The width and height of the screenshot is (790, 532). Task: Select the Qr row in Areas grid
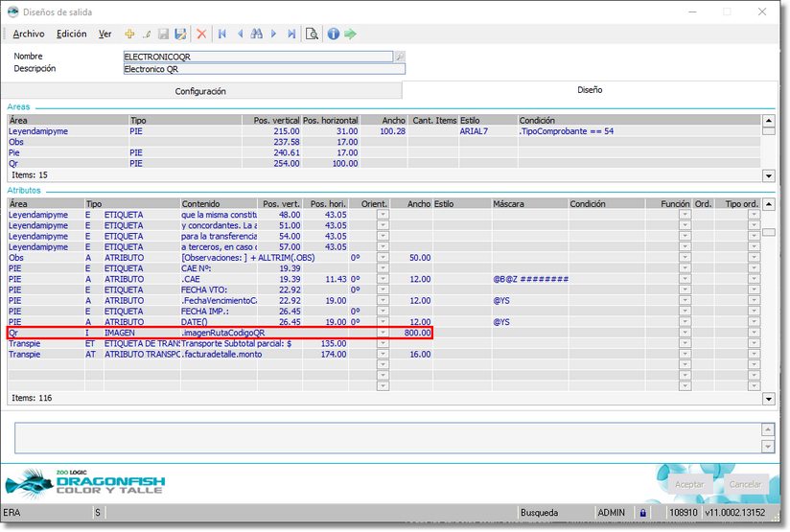pyautogui.click(x=383, y=163)
